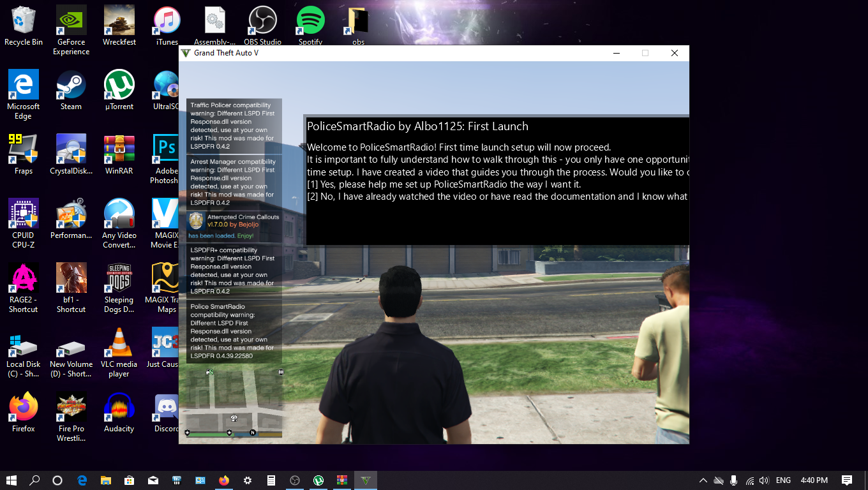Click the Attempted Crime Callouts notification
Screen dimensions: 868x490
234,226
